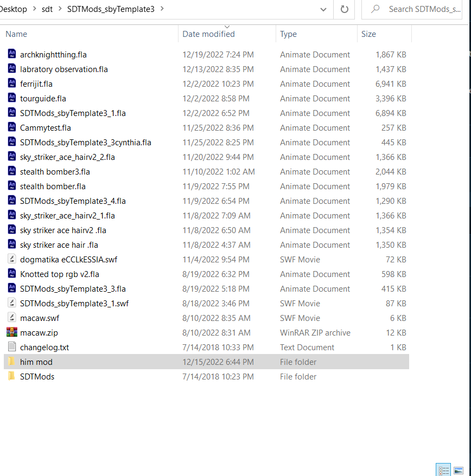Click the Size column header

(x=368, y=34)
